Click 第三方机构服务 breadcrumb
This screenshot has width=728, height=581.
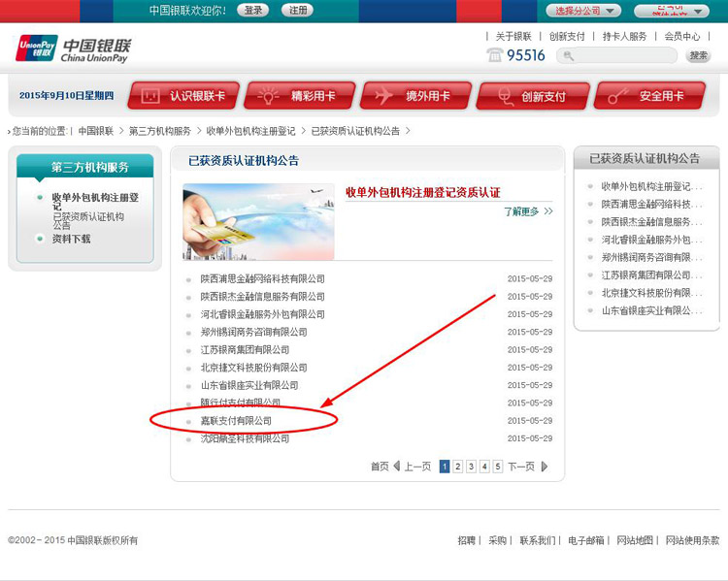pyautogui.click(x=160, y=131)
